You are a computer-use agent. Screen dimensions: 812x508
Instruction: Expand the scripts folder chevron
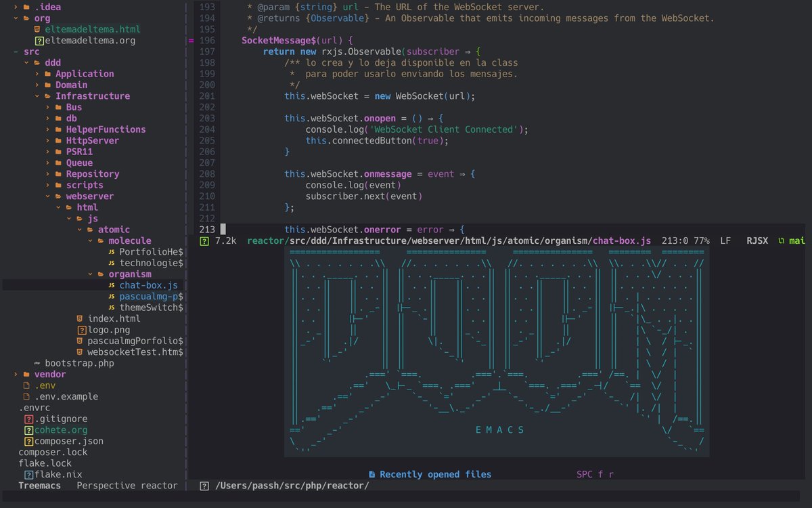click(x=48, y=185)
